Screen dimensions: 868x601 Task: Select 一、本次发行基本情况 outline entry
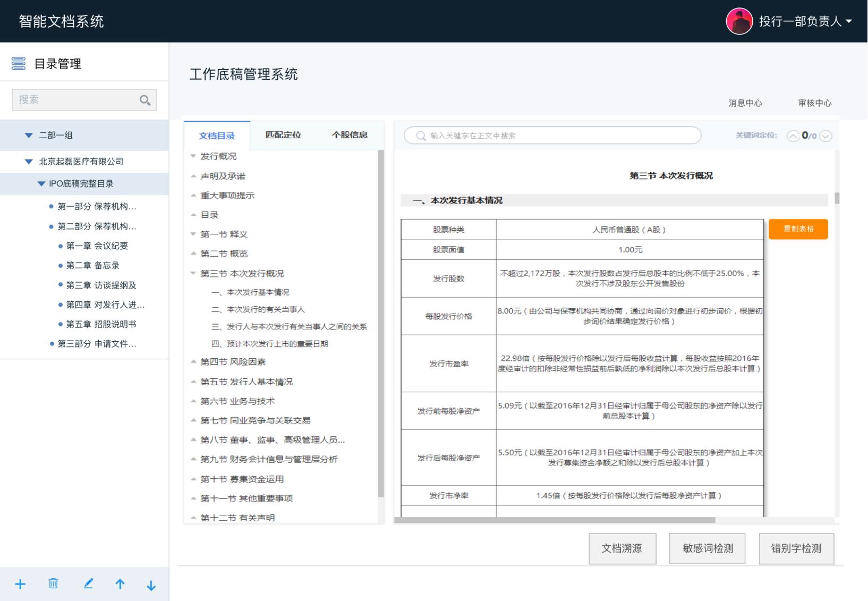tap(250, 292)
